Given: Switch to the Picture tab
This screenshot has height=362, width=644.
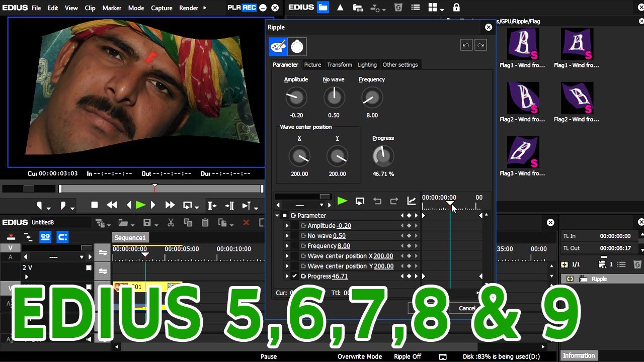Looking at the screenshot, I should point(312,65).
